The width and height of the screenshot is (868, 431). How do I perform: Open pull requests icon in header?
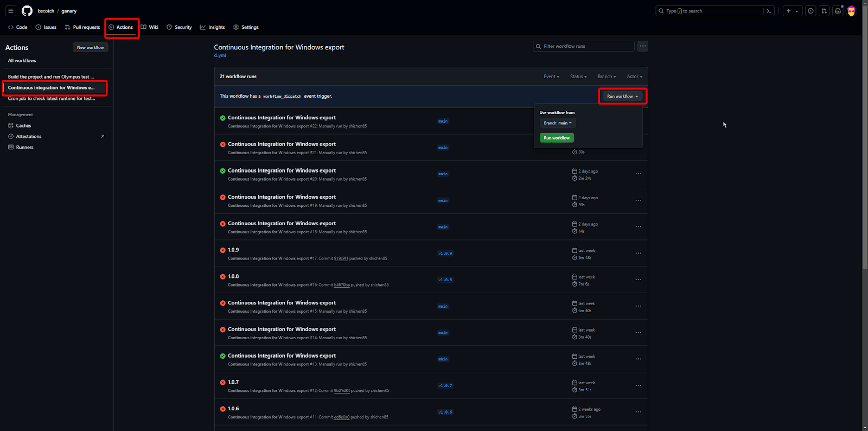click(824, 11)
